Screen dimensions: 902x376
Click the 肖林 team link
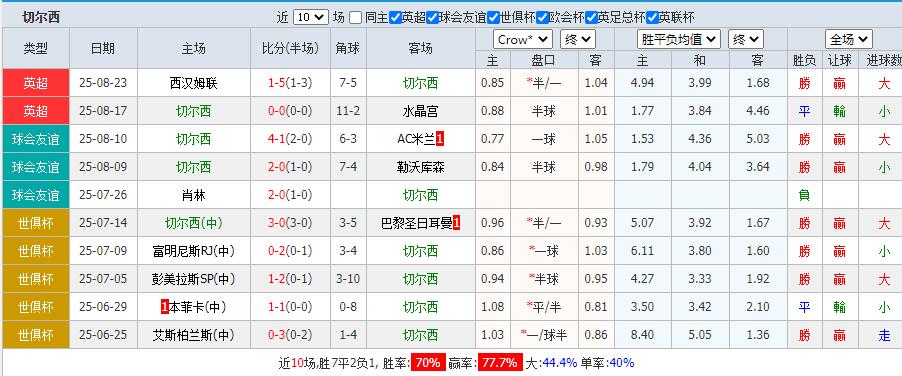194,195
